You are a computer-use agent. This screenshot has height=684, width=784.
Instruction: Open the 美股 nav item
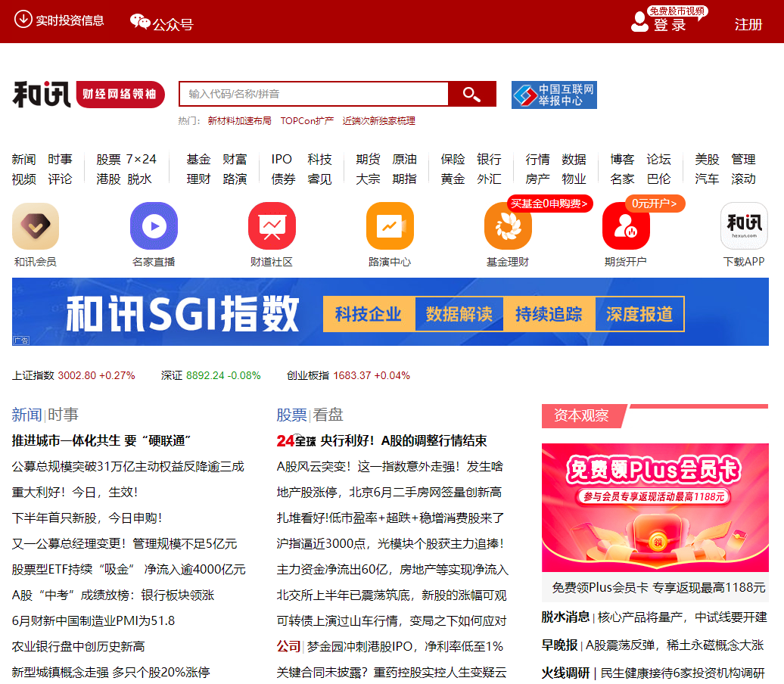[x=707, y=160]
